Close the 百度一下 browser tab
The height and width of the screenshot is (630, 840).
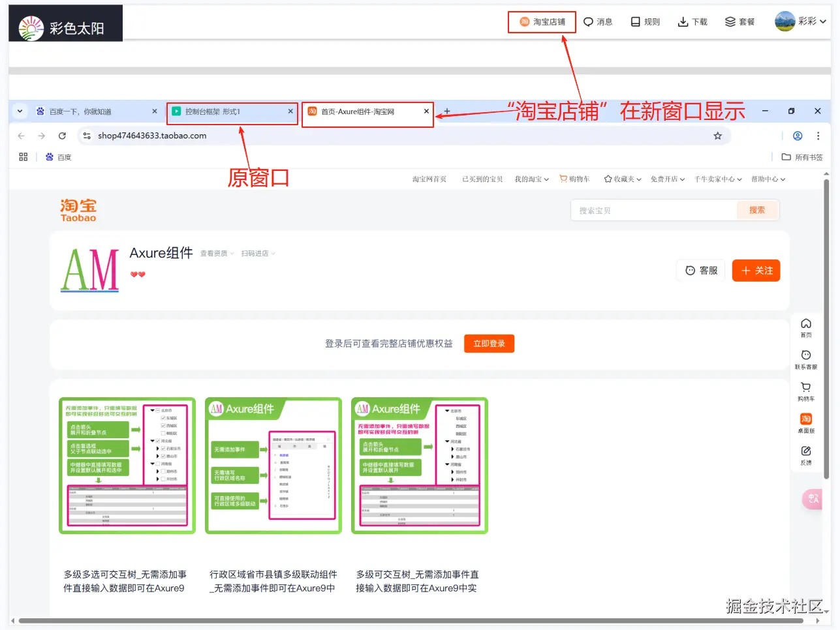155,112
